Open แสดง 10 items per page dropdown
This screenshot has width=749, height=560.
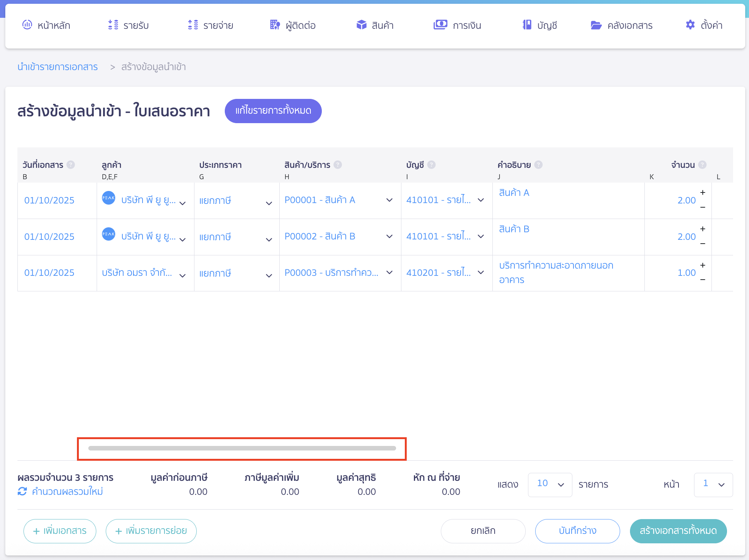tap(550, 484)
